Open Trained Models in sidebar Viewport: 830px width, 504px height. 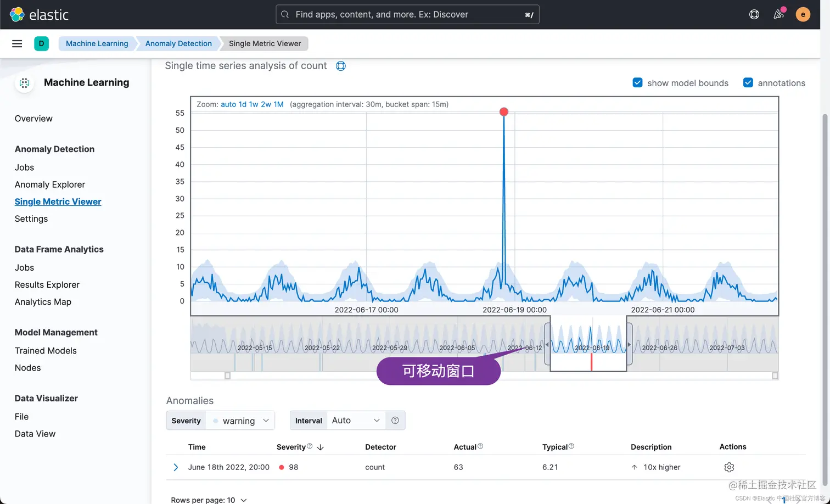[46, 350]
